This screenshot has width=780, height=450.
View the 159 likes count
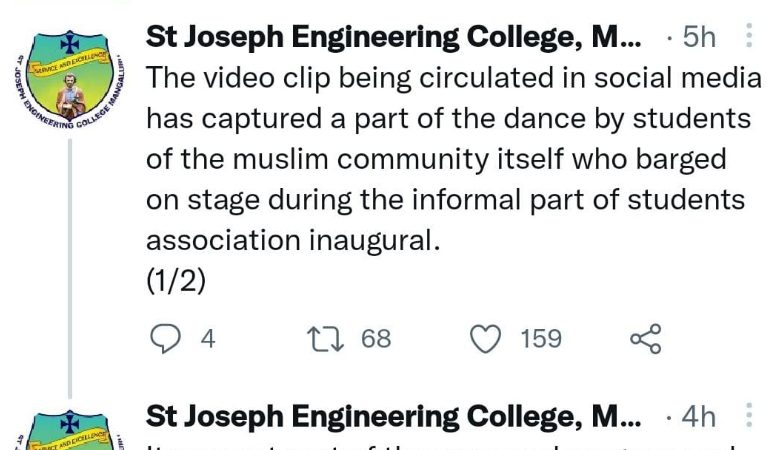[541, 339]
